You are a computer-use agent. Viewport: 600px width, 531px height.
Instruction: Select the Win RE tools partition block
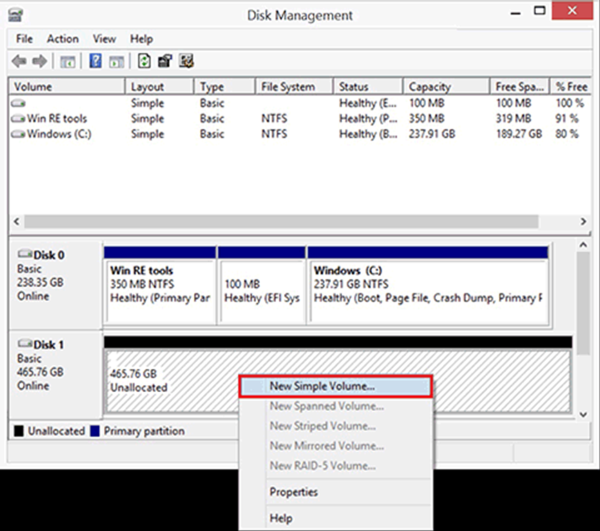coord(160,286)
